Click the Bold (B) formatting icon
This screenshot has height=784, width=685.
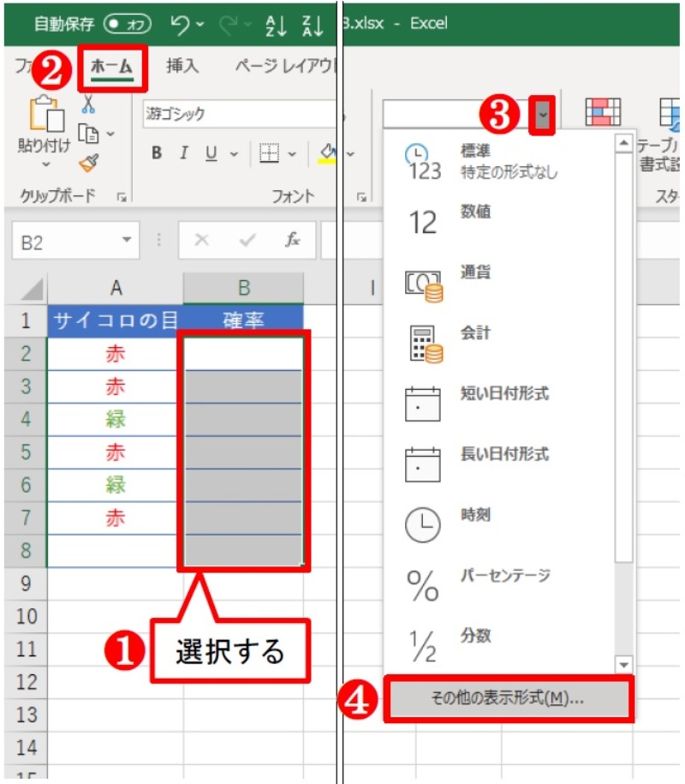pyautogui.click(x=157, y=153)
